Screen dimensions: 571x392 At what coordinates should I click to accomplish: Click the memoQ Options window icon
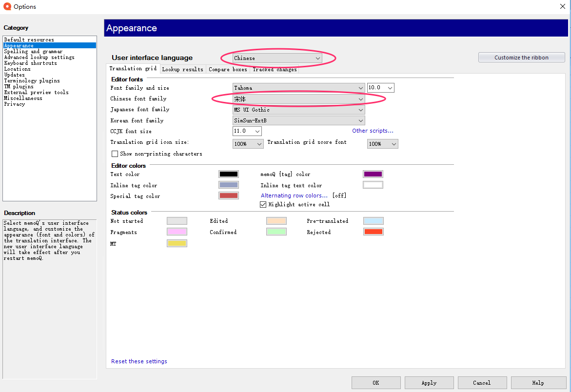click(x=7, y=6)
